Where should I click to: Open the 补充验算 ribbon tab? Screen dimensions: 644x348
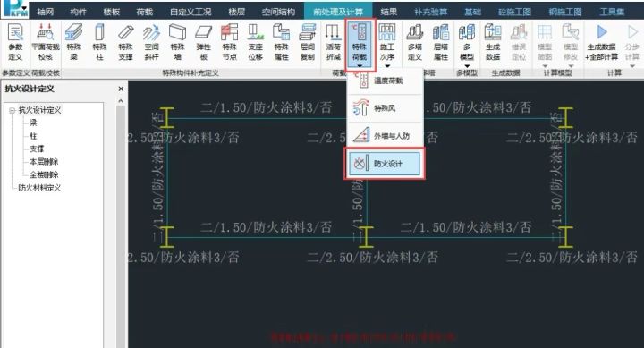430,12
